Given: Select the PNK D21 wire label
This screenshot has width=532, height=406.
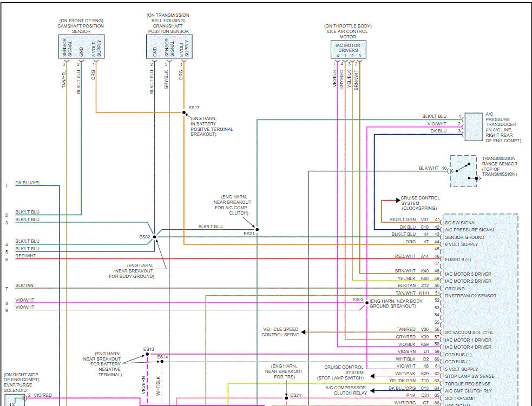Looking at the screenshot, I should (x=418, y=396).
